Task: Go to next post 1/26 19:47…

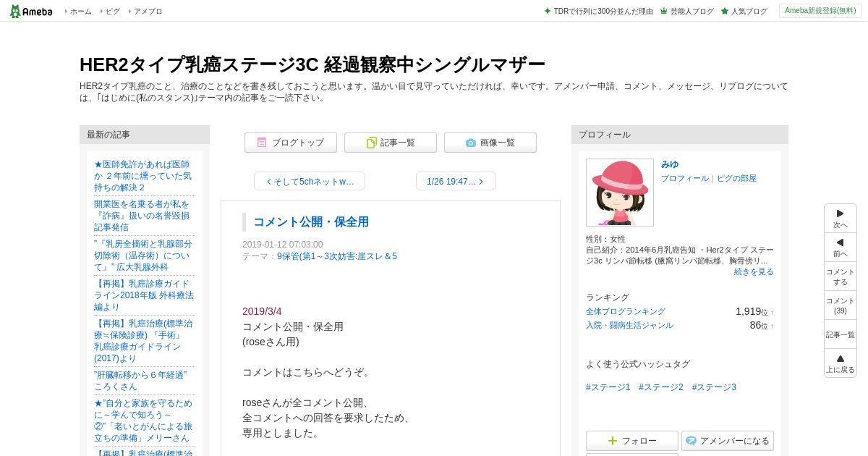Action: (456, 181)
